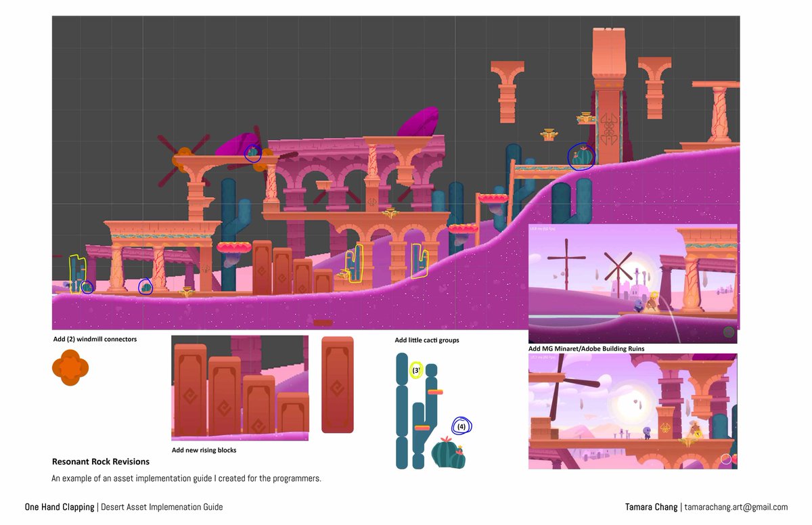The height and width of the screenshot is (525, 812).
Task: Click the 'Resonant Rock Revisions' heading
Action: [101, 461]
